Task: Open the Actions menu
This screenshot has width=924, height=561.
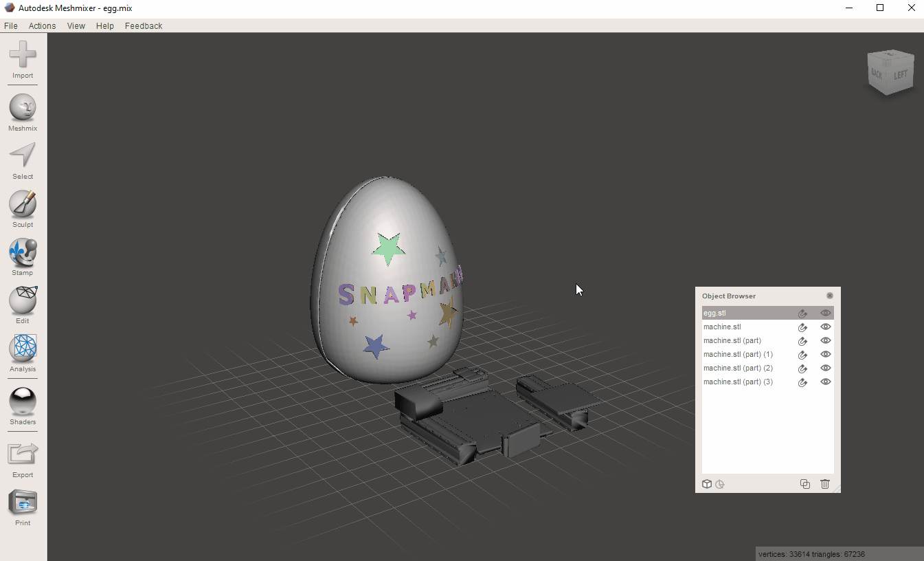Action: click(42, 26)
